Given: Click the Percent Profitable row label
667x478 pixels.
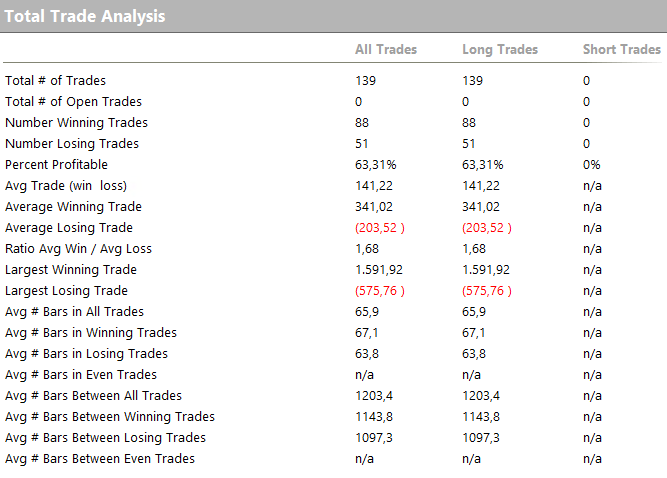Looking at the screenshot, I should (x=56, y=165).
